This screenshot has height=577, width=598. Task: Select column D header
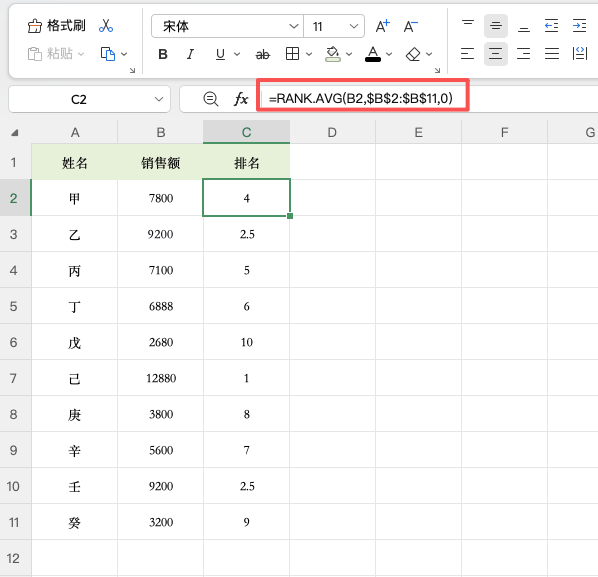tap(332, 132)
